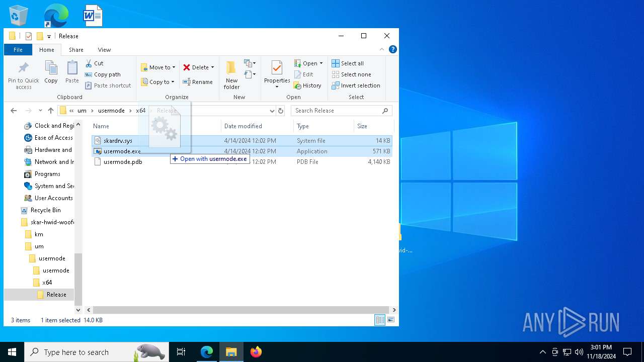Select Recycle Bin in navigation pane

41,210
